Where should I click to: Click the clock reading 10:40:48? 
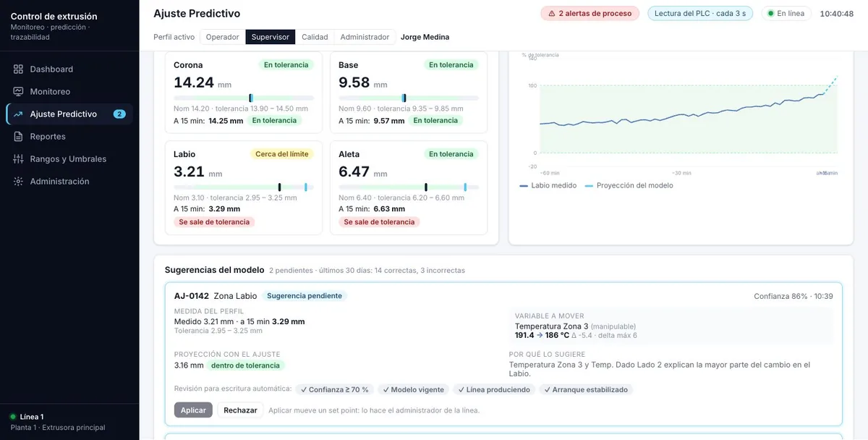pyautogui.click(x=837, y=14)
